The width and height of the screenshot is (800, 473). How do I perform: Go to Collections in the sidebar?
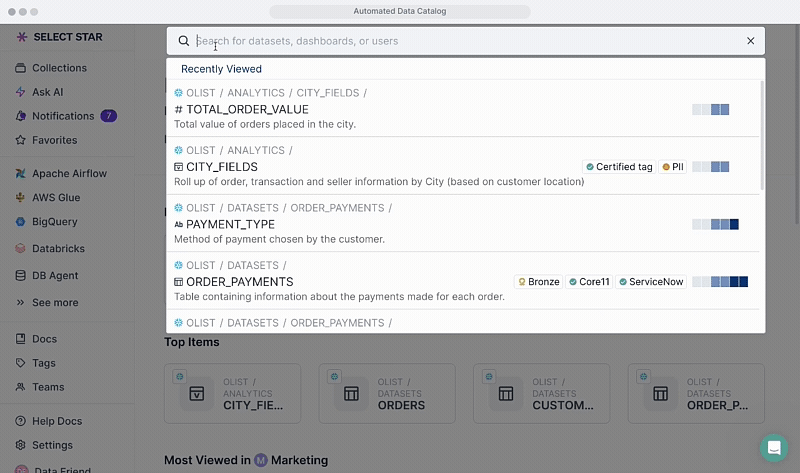tap(59, 68)
